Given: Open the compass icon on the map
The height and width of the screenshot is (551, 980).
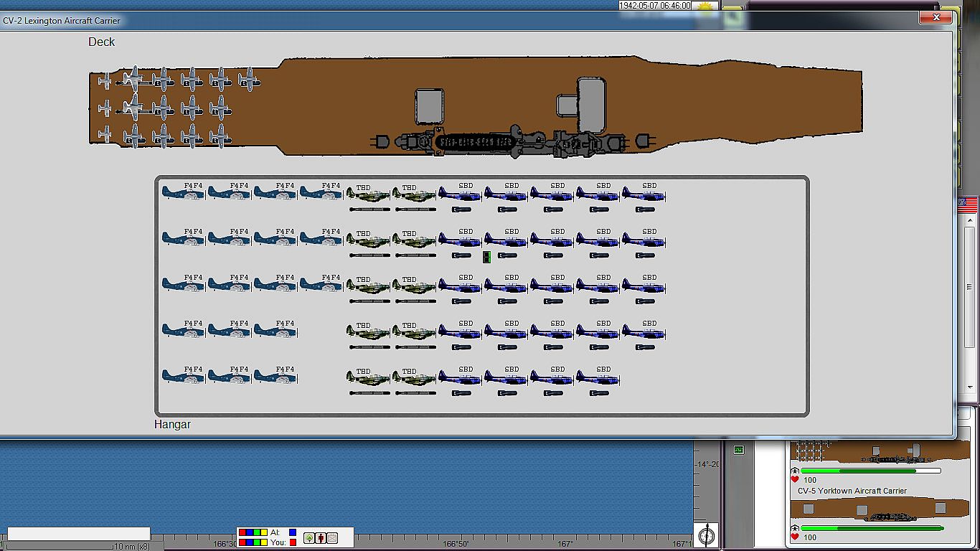Looking at the screenshot, I should [x=707, y=535].
